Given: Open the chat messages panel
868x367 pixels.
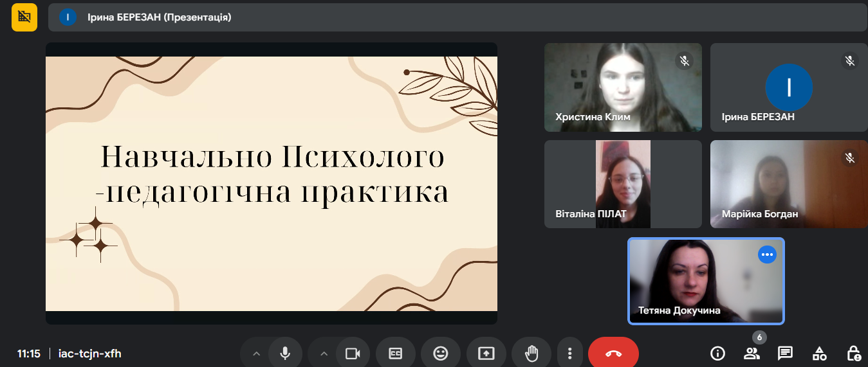Looking at the screenshot, I should pos(785,353).
